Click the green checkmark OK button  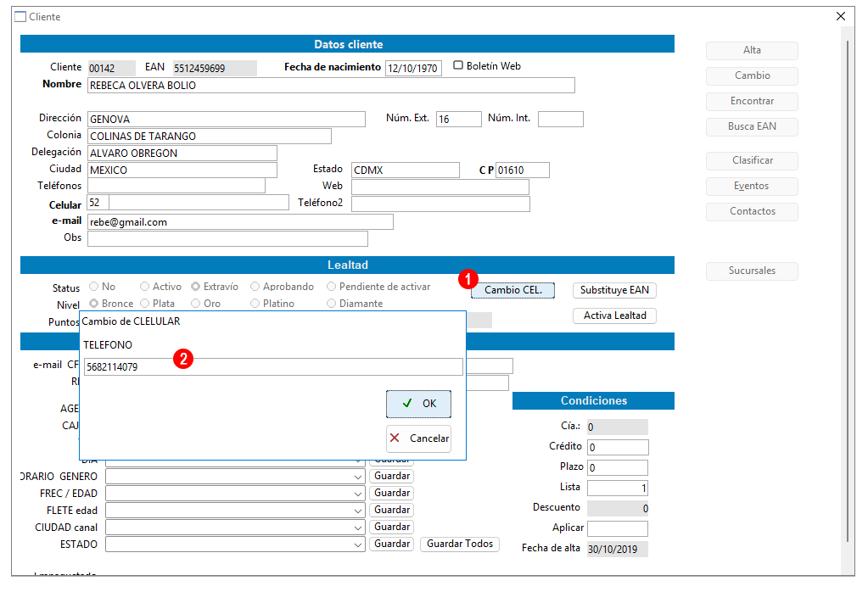pos(418,404)
